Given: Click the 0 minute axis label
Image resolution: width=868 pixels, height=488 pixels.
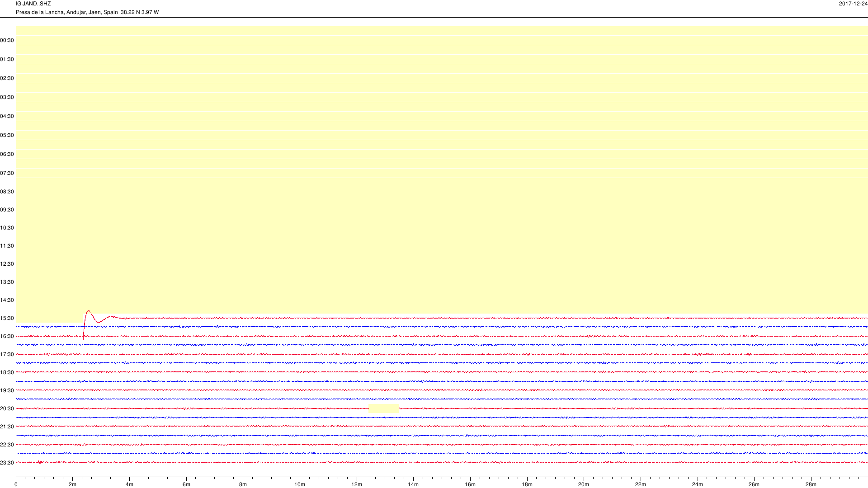Looking at the screenshot, I should point(16,484).
